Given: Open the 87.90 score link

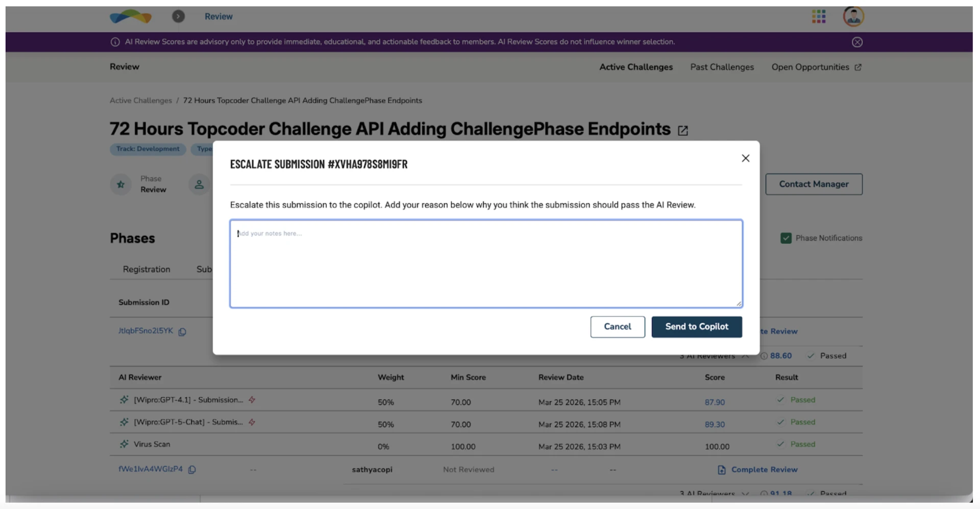Looking at the screenshot, I should tap(715, 402).
